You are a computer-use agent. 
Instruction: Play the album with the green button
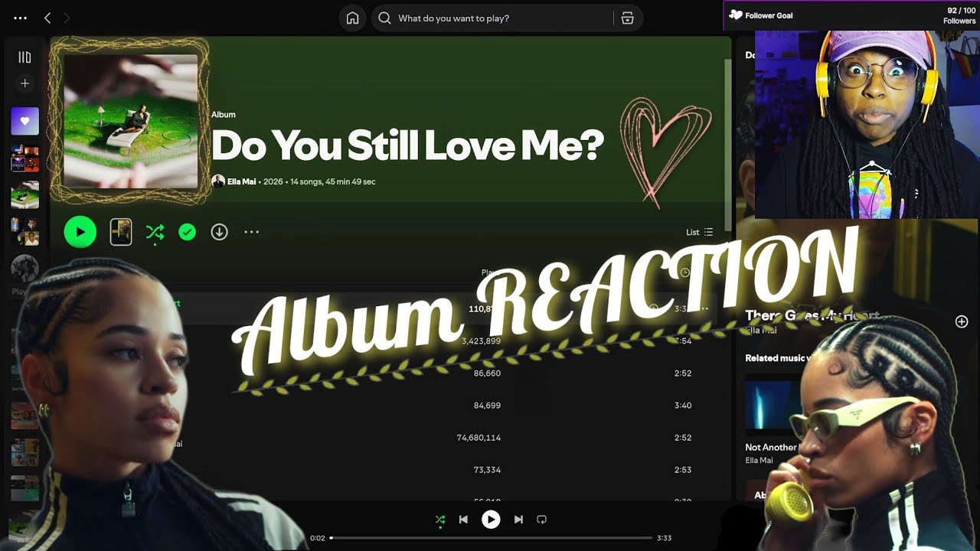[80, 232]
